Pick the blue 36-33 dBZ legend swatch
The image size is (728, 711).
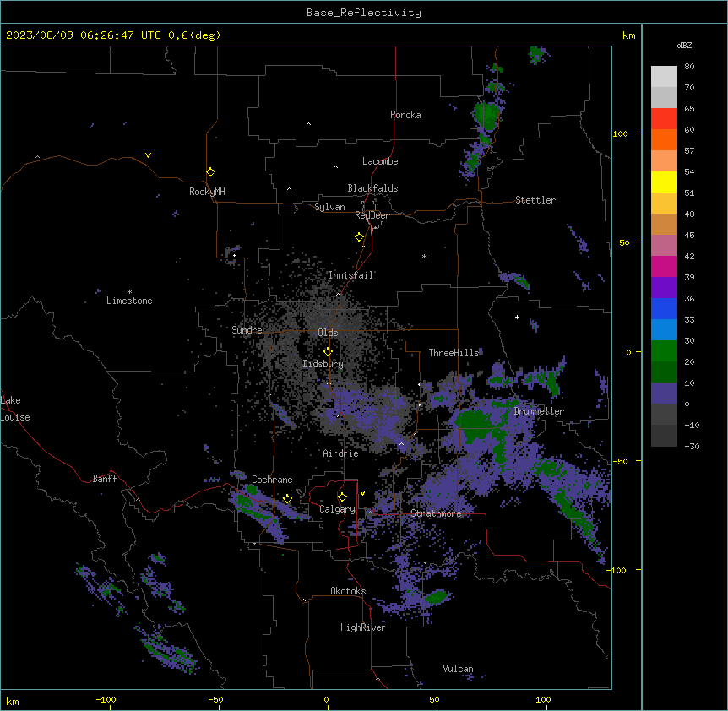pos(664,309)
